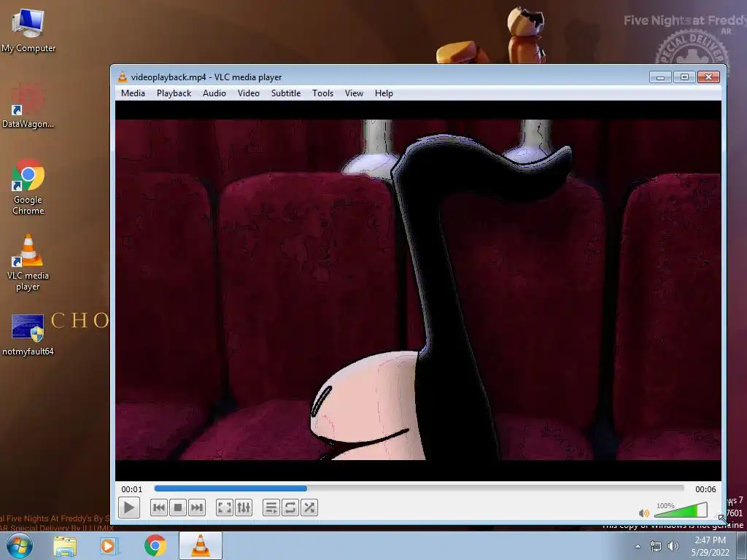This screenshot has height=560, width=747.
Task: Open network tray icon
Action: click(x=656, y=546)
